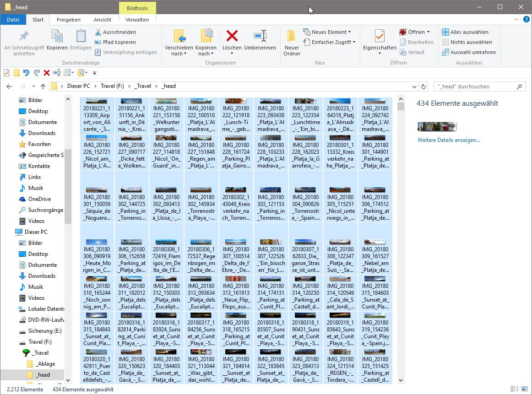Click the up-arrow navigation button
532x395 pixels.
[x=43, y=86]
